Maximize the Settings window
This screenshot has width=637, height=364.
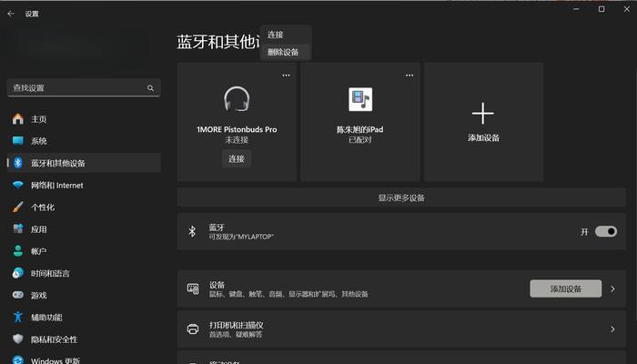(602, 9)
